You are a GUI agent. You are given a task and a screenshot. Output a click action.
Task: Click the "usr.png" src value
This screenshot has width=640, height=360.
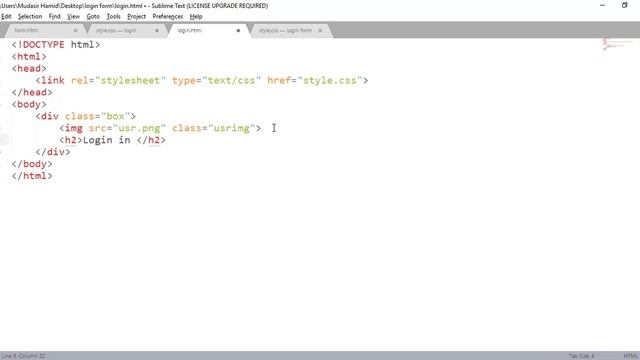pyautogui.click(x=139, y=128)
